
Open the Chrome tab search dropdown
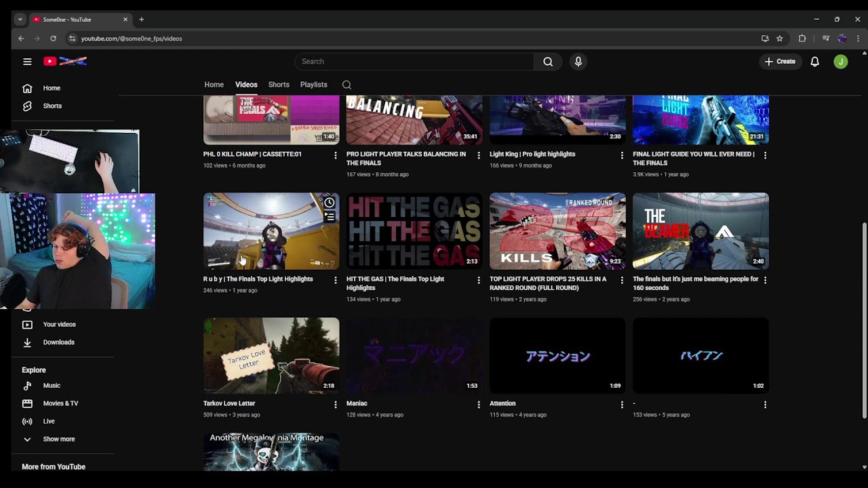click(20, 20)
